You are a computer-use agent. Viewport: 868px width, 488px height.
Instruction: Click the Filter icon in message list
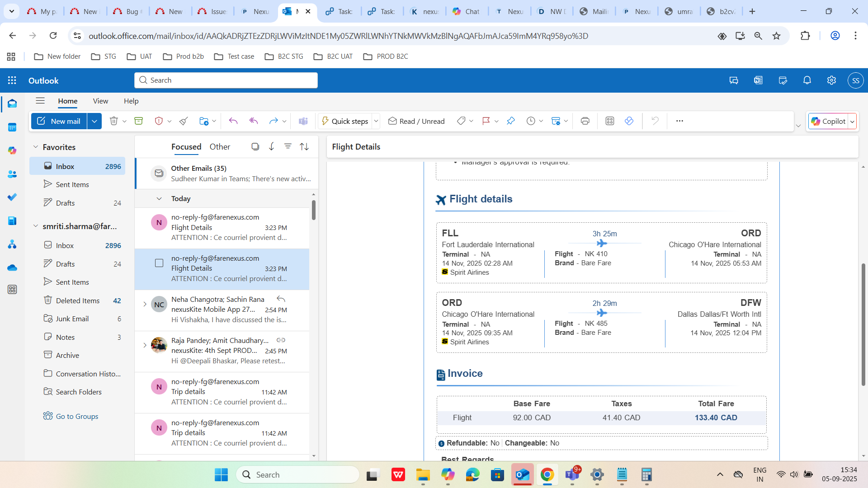pyautogui.click(x=288, y=146)
